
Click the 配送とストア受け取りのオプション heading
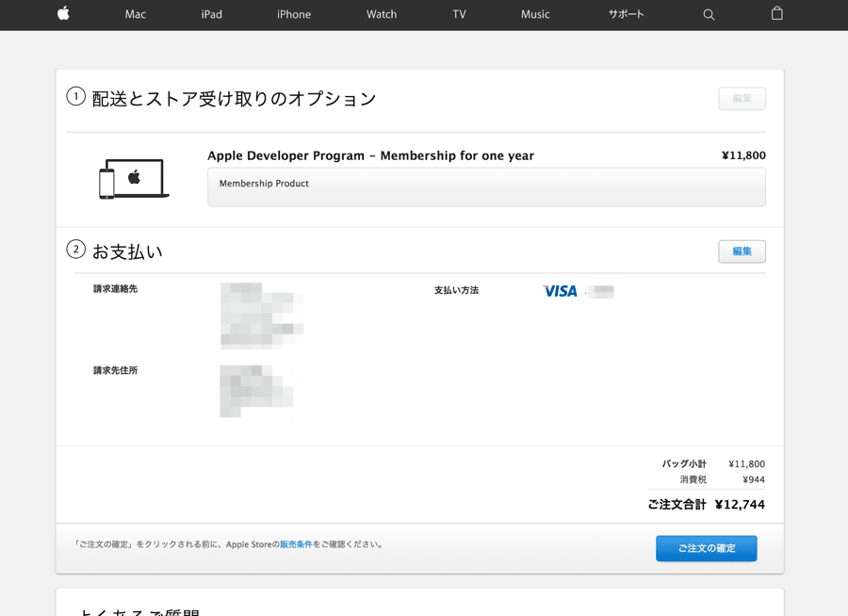pyautogui.click(x=234, y=99)
